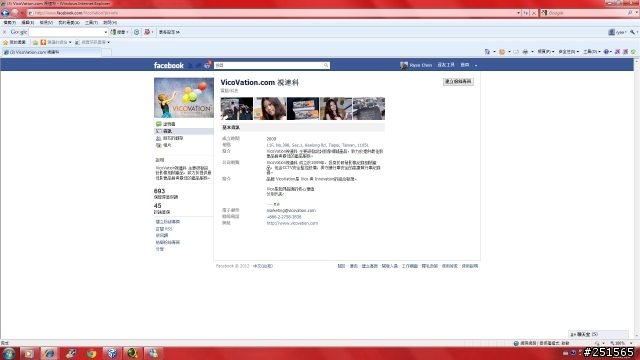Image resolution: width=640 pixels, height=360 pixels.
Task: Open the Google toolbar search field dropdown
Action: [106, 32]
